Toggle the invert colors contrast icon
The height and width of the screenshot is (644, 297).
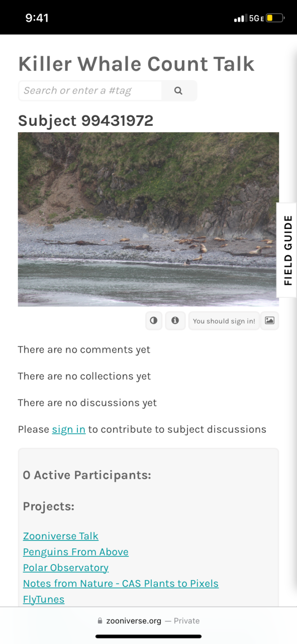pos(154,320)
